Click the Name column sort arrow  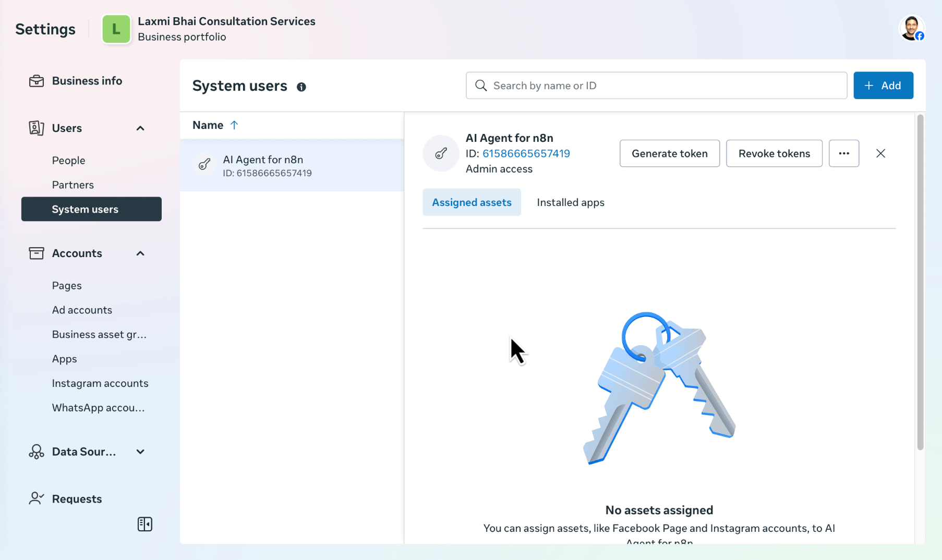point(234,125)
